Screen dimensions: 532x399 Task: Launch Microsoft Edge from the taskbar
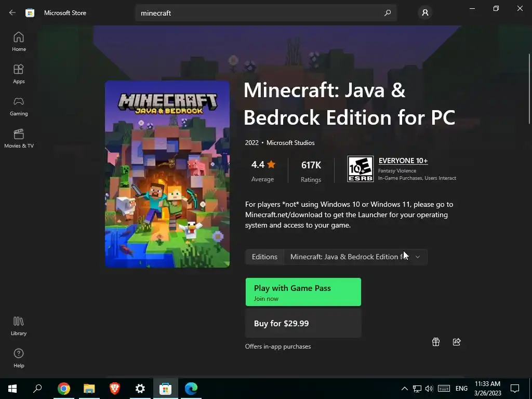coord(191,389)
